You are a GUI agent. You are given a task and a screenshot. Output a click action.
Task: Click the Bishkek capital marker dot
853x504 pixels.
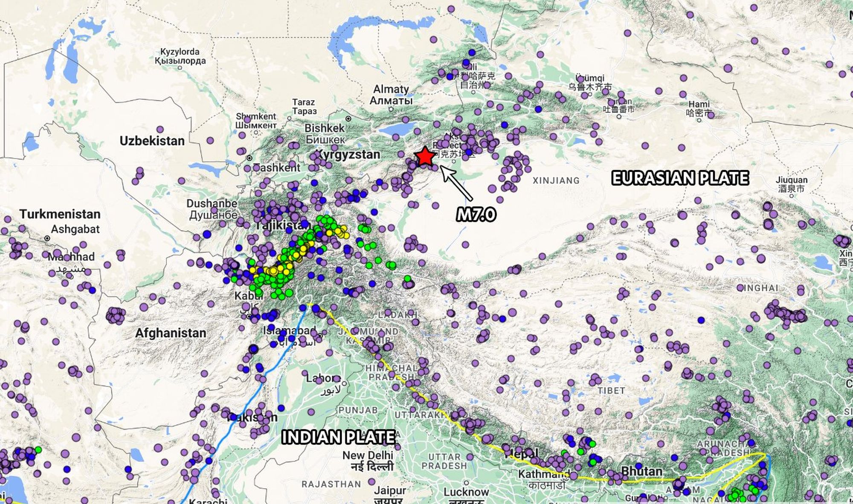click(x=348, y=119)
